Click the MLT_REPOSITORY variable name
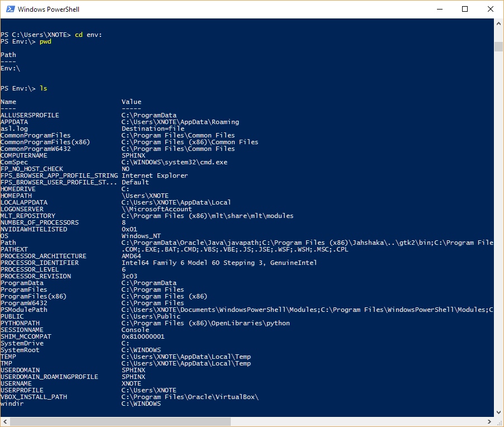This screenshot has height=427, width=504. pyautogui.click(x=28, y=216)
